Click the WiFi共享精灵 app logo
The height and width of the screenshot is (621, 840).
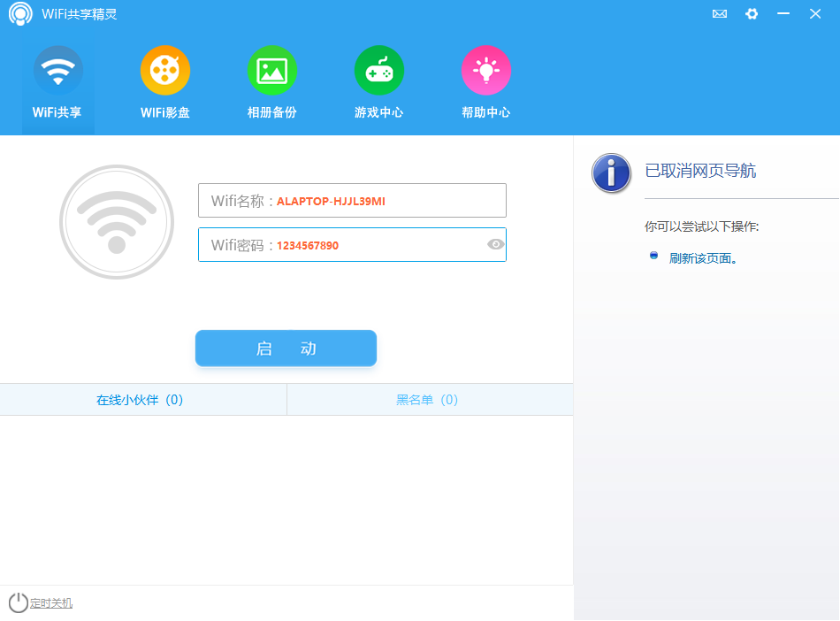[x=21, y=14]
